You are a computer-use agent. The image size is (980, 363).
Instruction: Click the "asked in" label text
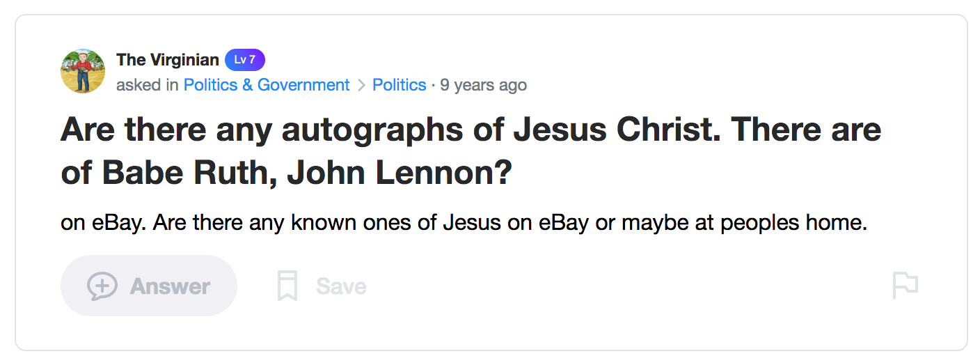click(x=148, y=85)
